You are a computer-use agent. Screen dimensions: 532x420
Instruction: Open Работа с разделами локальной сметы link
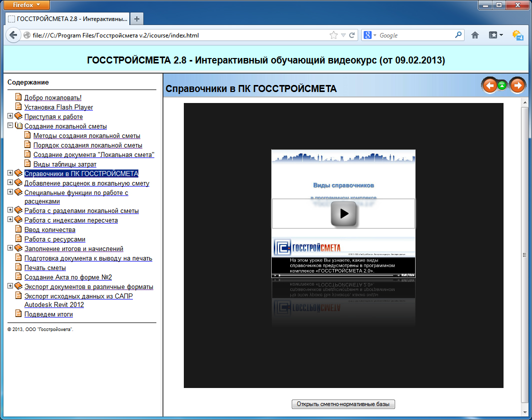(x=81, y=211)
